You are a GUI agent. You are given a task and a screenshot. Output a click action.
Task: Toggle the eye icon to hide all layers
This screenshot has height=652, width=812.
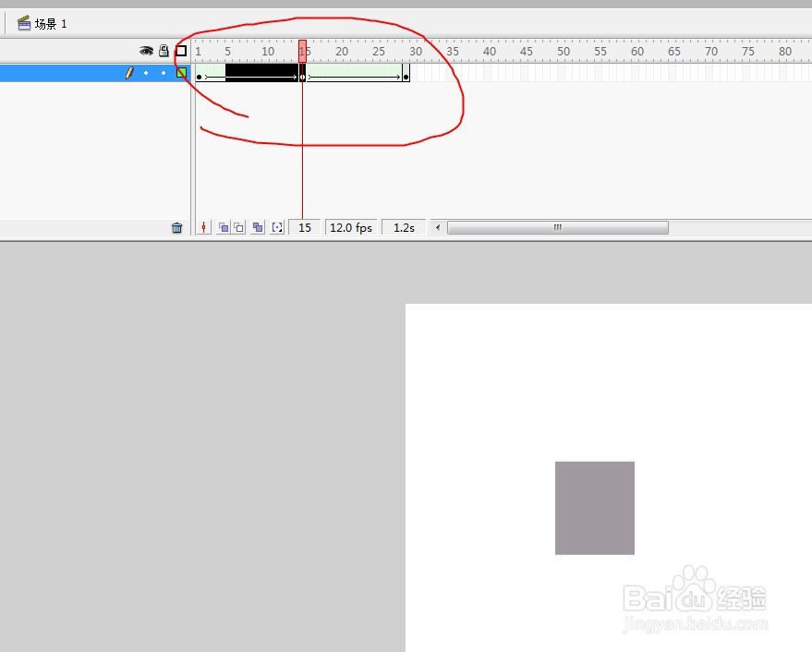(x=147, y=50)
